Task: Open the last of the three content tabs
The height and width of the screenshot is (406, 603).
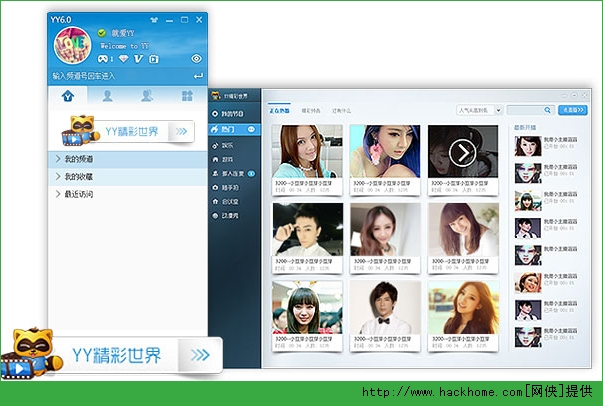Action: pyautogui.click(x=341, y=110)
